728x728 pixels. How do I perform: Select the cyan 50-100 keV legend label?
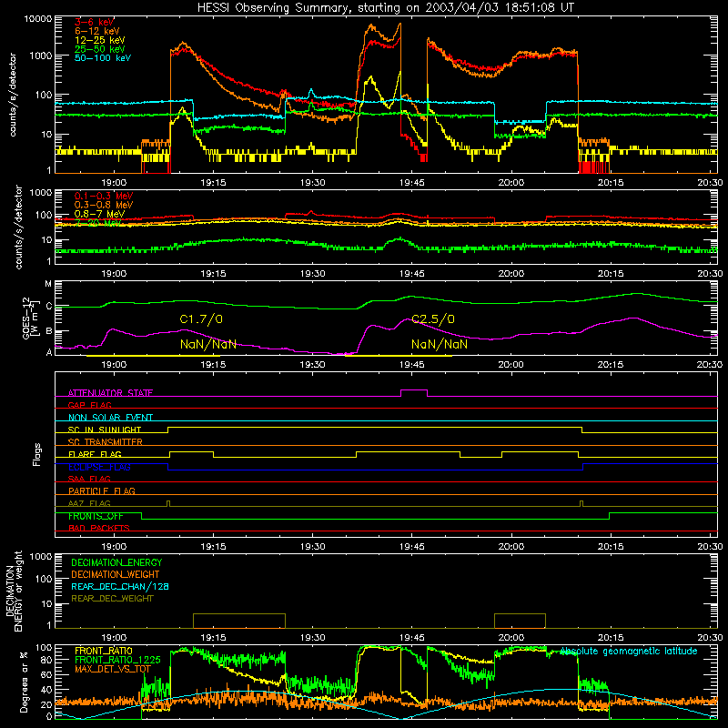[103, 58]
